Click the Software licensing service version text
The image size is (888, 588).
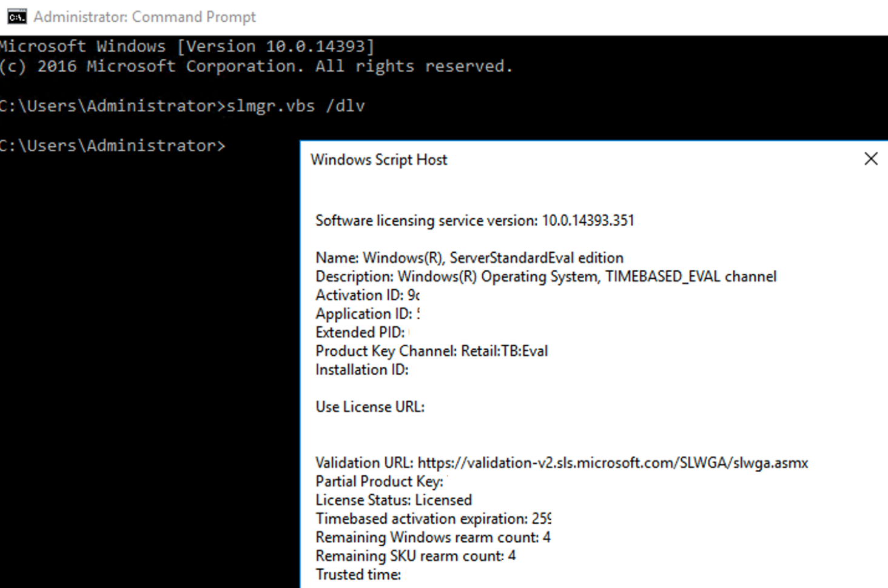474,221
